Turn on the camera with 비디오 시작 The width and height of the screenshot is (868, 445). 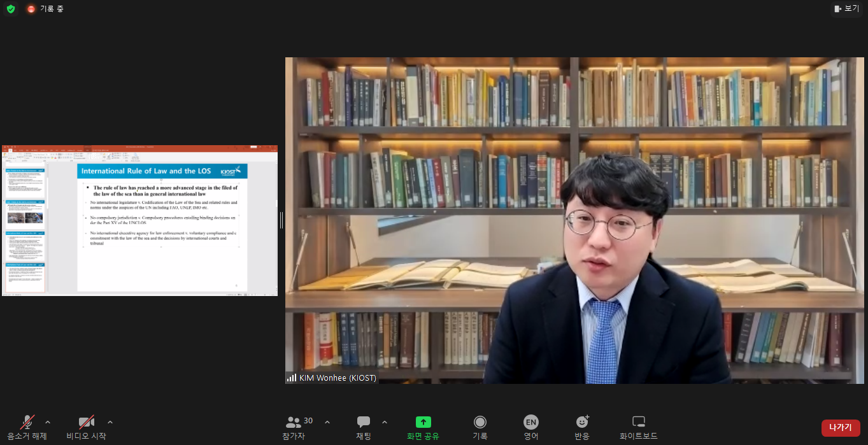[x=86, y=427]
